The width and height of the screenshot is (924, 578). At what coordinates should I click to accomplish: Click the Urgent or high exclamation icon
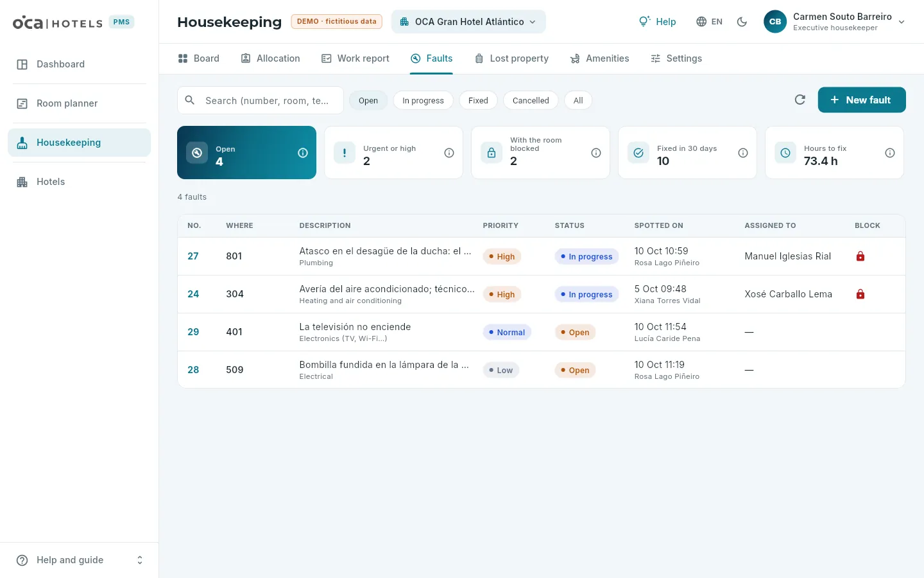345,153
